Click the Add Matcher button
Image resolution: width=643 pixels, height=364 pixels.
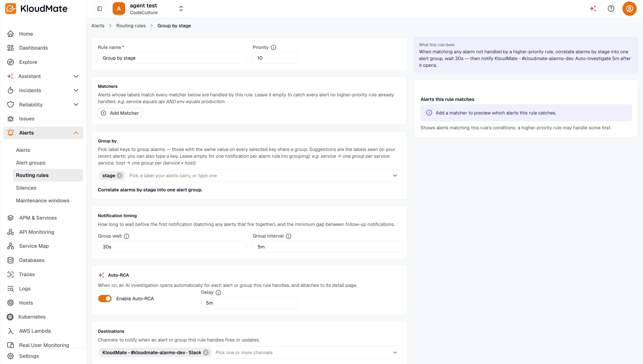(120, 113)
